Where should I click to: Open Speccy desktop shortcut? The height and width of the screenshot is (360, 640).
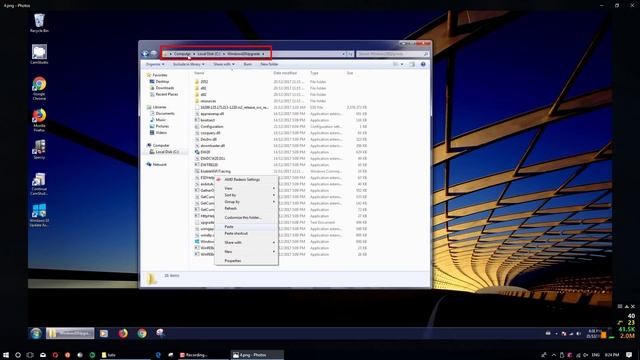pyautogui.click(x=39, y=149)
